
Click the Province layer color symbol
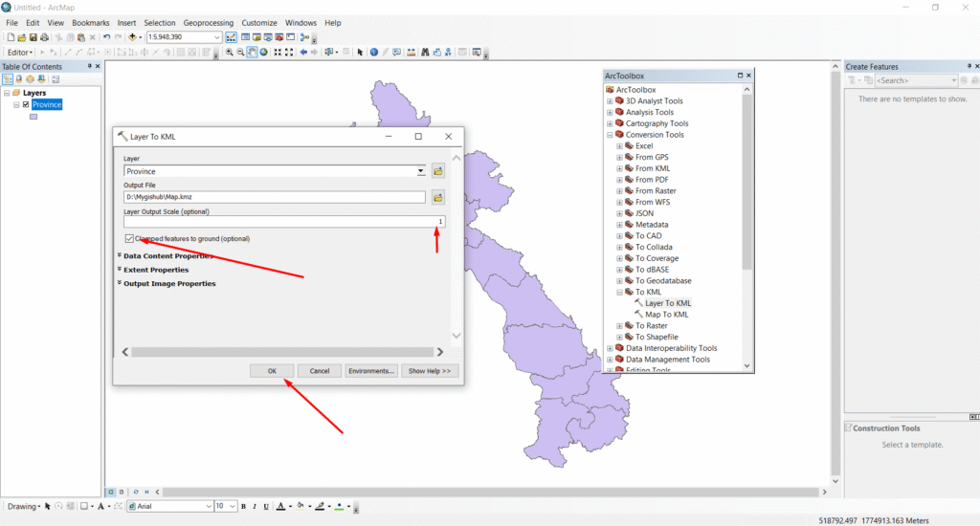pyautogui.click(x=33, y=116)
